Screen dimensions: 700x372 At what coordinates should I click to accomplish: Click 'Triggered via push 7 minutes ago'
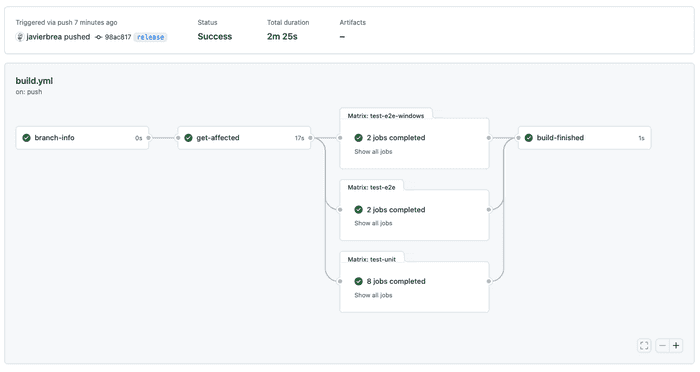click(67, 22)
